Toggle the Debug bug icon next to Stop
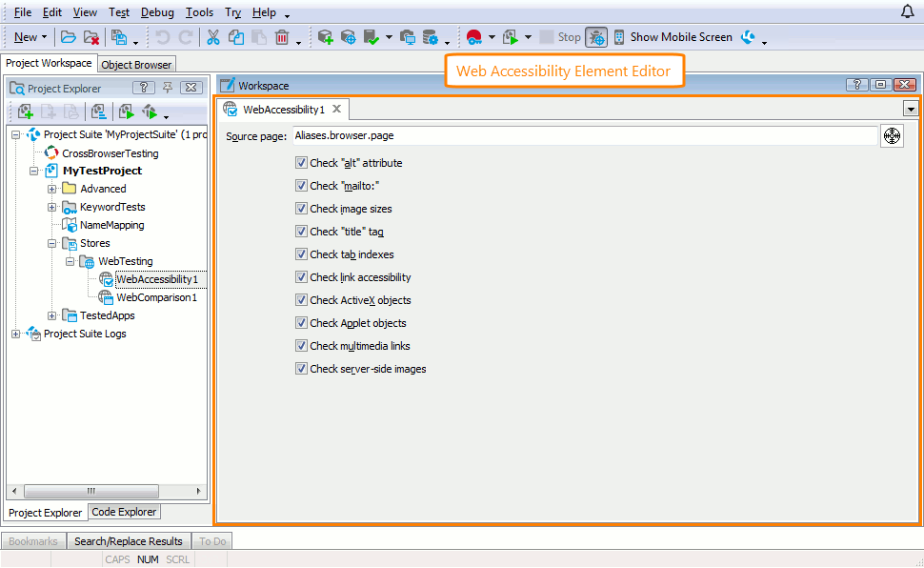The height and width of the screenshot is (568, 924). [x=596, y=37]
